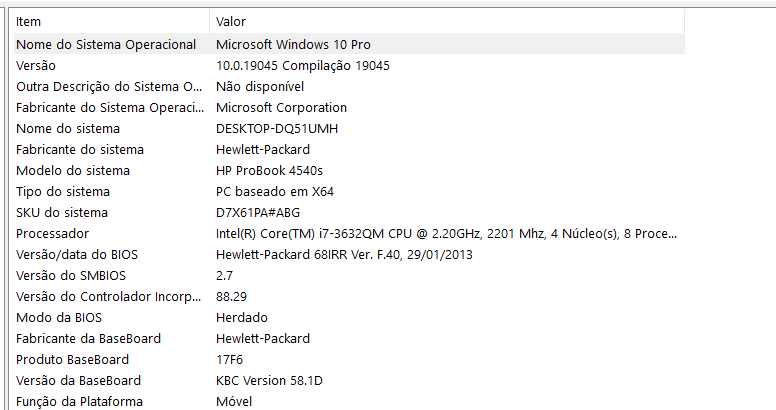Select the Função da Plataforma row
Screen dimensions: 776x410
(79, 401)
